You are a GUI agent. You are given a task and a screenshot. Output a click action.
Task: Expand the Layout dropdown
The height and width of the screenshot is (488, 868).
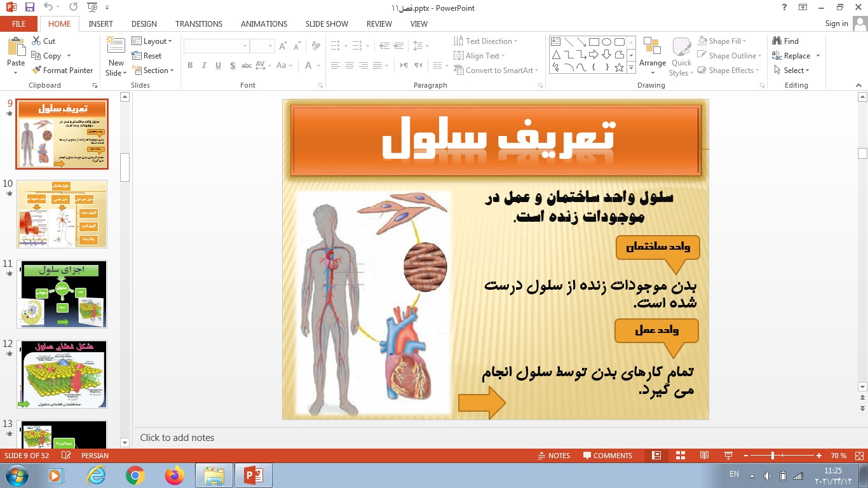pyautogui.click(x=153, y=41)
